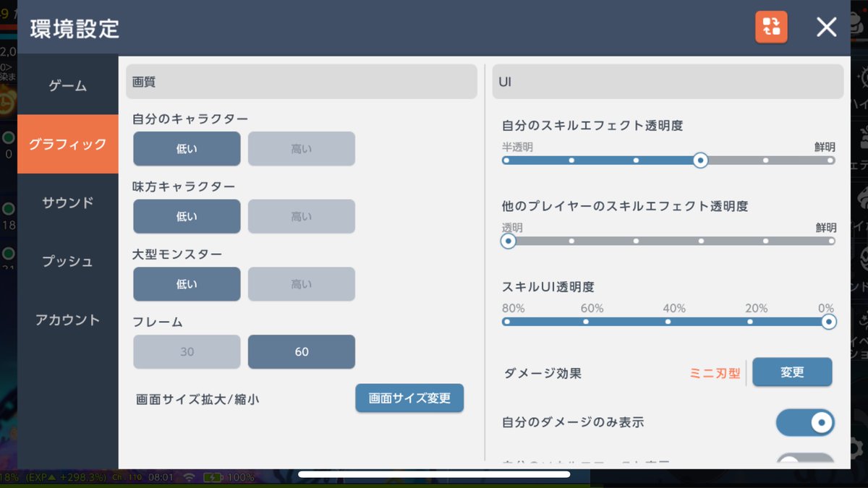The height and width of the screenshot is (488, 868).
Task: Select the グラフィック tab
Action: click(x=67, y=144)
